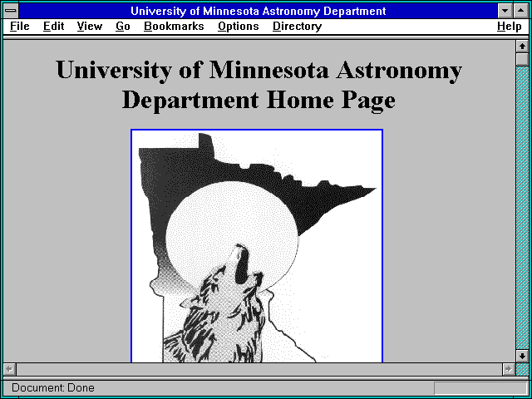Click the 'Document: Done' status text

tap(53, 388)
